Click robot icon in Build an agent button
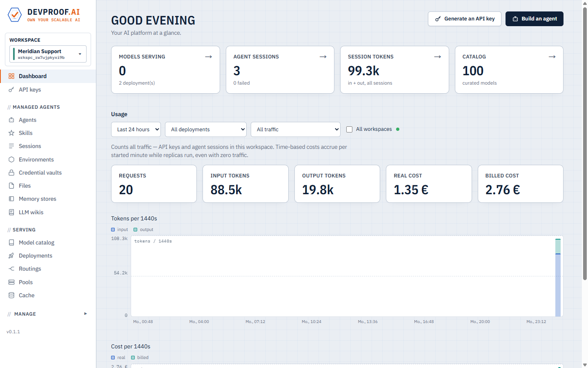 coord(515,19)
